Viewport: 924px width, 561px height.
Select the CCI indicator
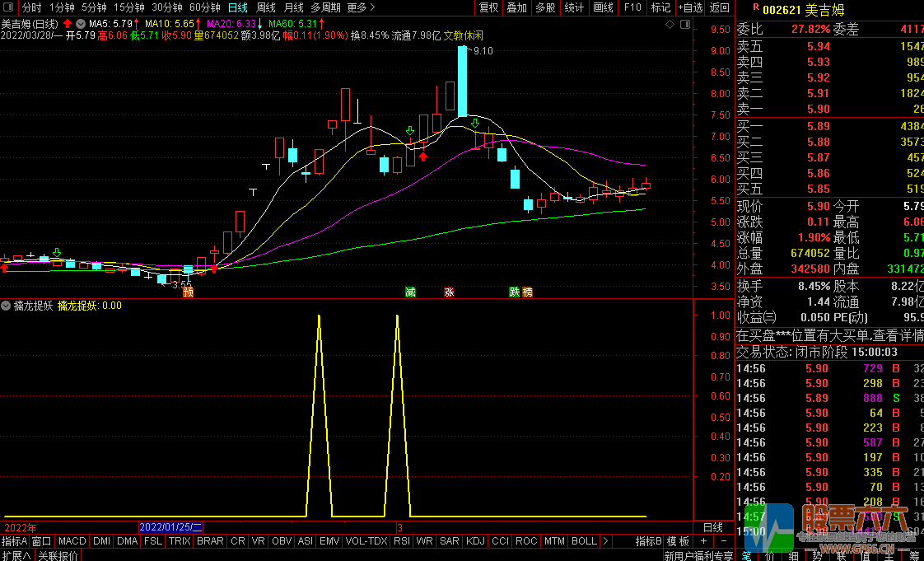coord(501,541)
